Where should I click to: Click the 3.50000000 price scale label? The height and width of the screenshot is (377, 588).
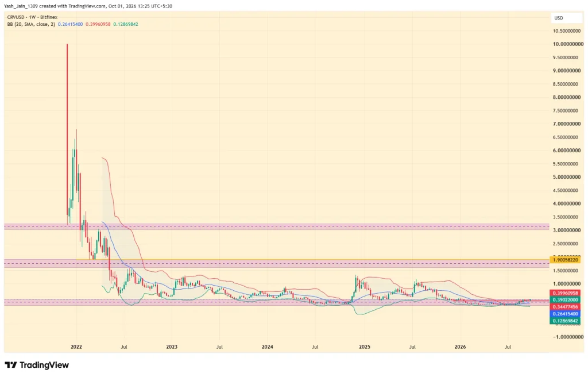pos(567,217)
